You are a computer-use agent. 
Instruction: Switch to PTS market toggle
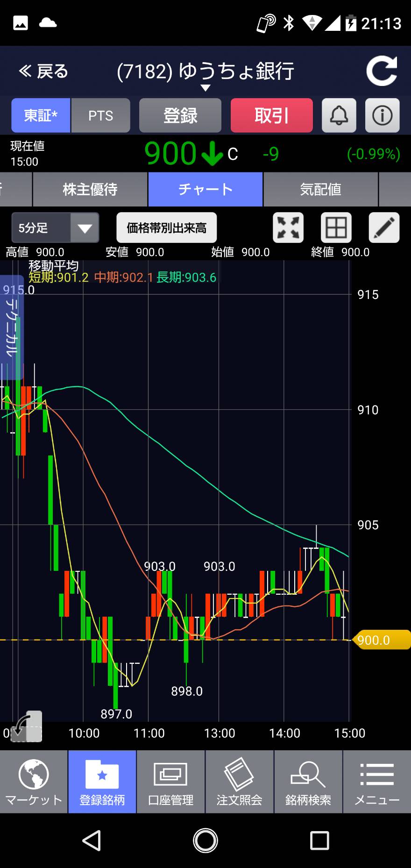[100, 115]
